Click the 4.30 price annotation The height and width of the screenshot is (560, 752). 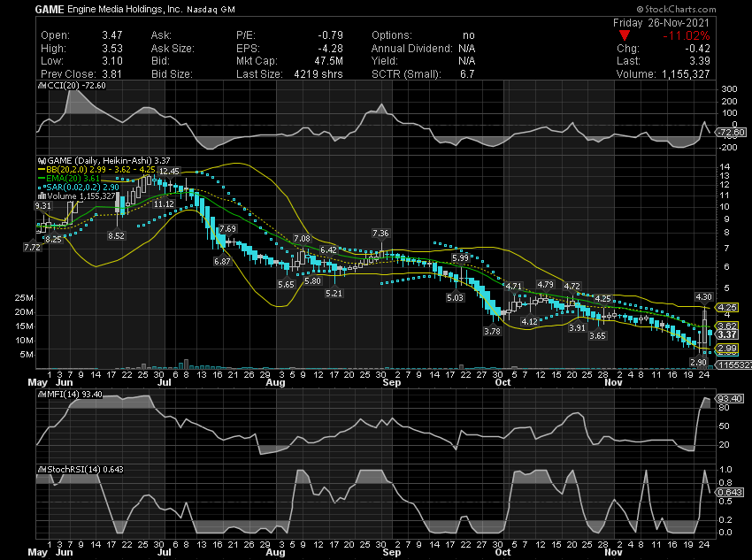point(703,296)
